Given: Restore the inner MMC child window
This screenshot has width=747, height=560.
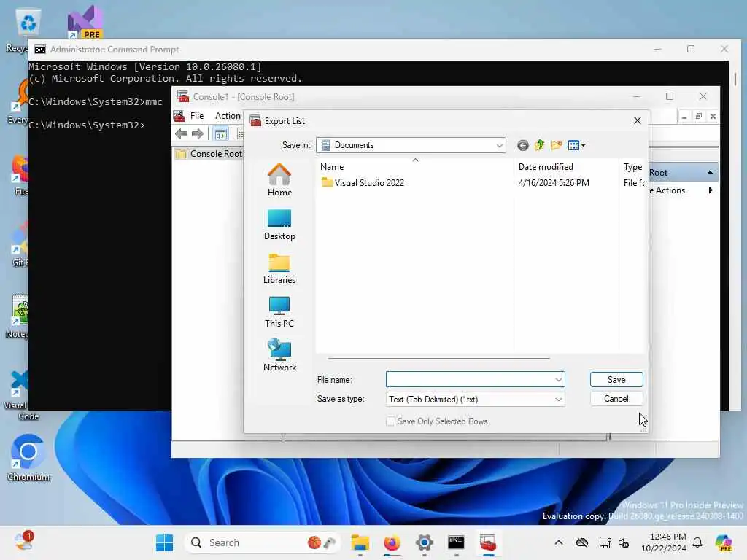Looking at the screenshot, I should pos(698,116).
